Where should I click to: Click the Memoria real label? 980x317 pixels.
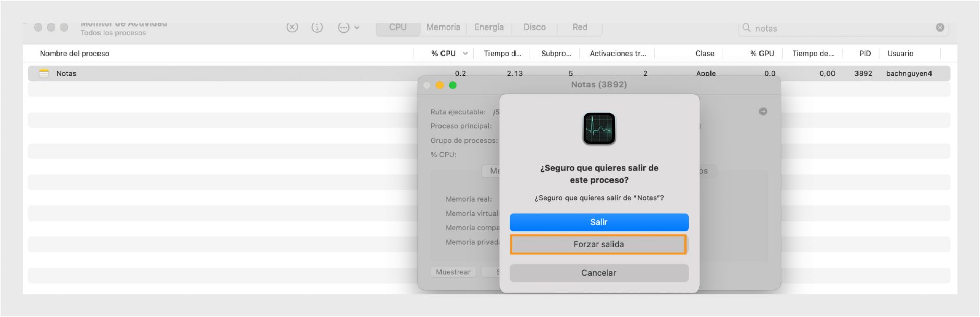(469, 199)
